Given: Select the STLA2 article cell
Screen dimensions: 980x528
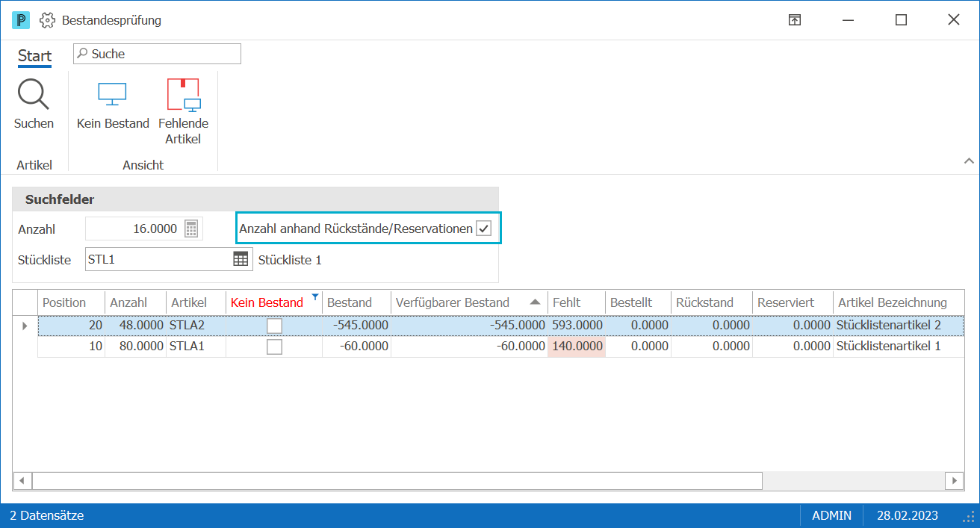Looking at the screenshot, I should tap(196, 326).
